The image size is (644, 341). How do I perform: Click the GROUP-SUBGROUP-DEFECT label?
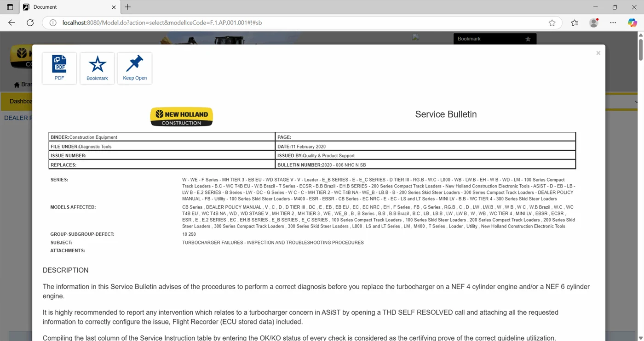pyautogui.click(x=82, y=234)
